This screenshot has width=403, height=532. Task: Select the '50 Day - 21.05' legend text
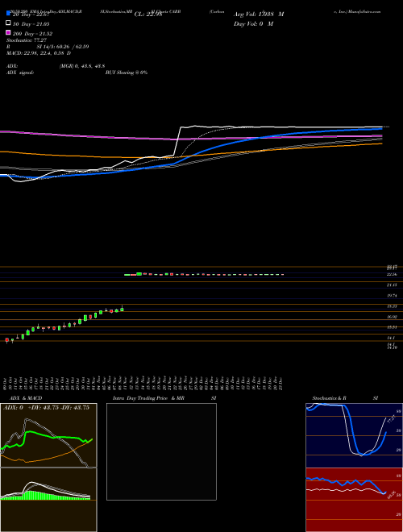31,23
